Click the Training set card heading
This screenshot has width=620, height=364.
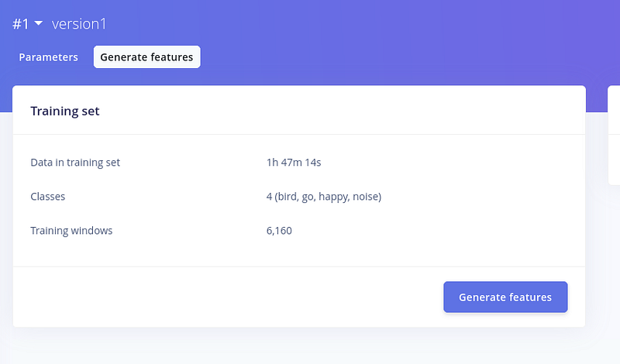65,111
